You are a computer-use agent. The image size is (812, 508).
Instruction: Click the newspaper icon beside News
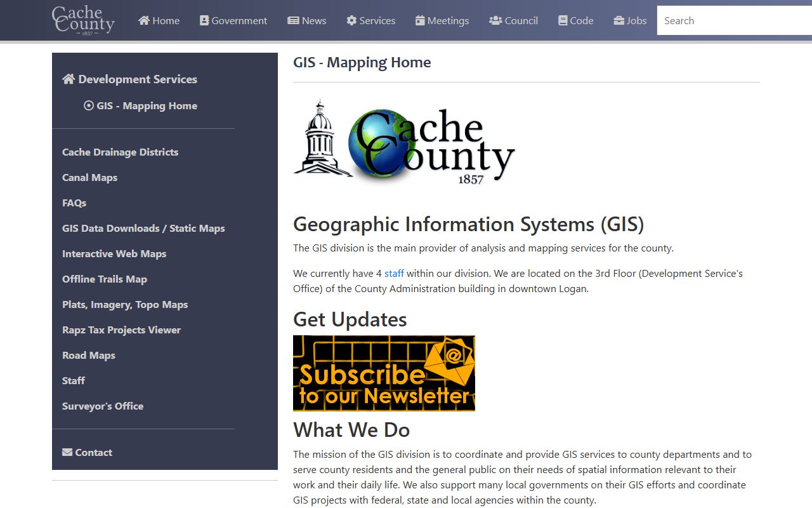point(293,20)
